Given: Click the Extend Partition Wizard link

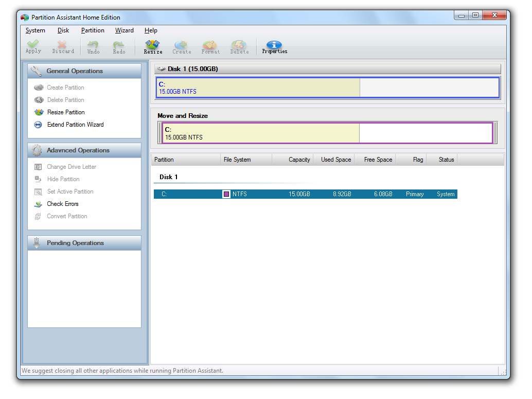Looking at the screenshot, I should pos(75,125).
